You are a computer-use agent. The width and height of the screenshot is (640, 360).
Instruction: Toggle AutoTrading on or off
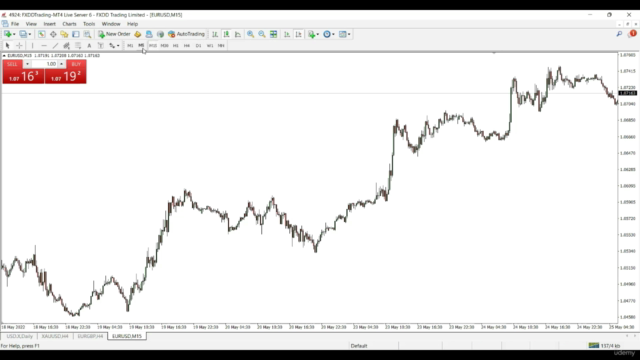186,34
